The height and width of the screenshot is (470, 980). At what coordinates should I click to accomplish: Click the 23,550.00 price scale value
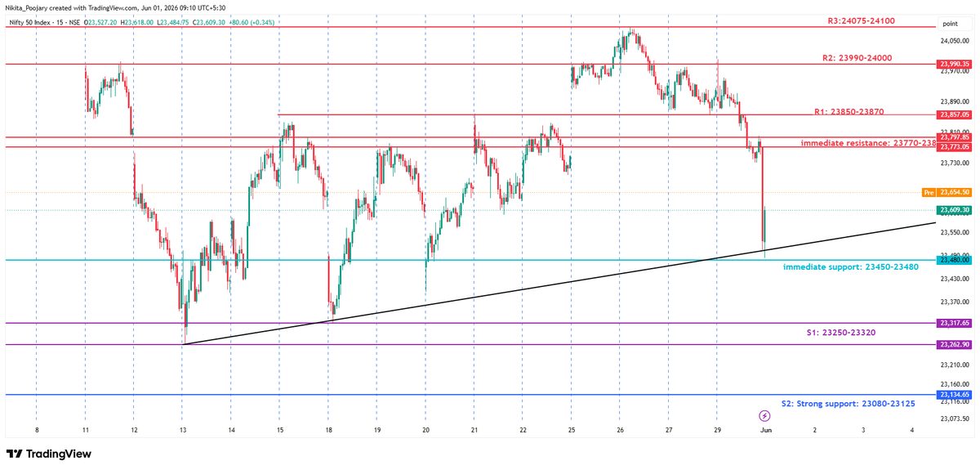(x=955, y=234)
